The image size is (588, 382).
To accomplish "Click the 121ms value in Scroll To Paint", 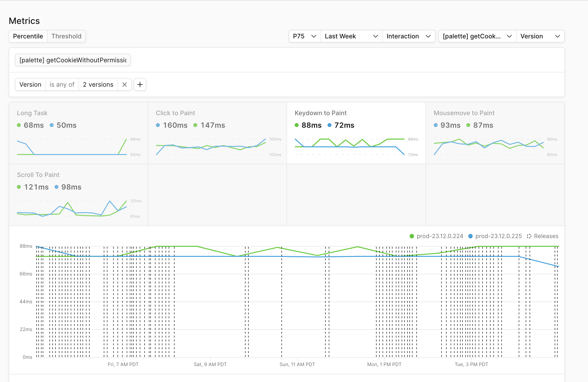I will [x=36, y=187].
